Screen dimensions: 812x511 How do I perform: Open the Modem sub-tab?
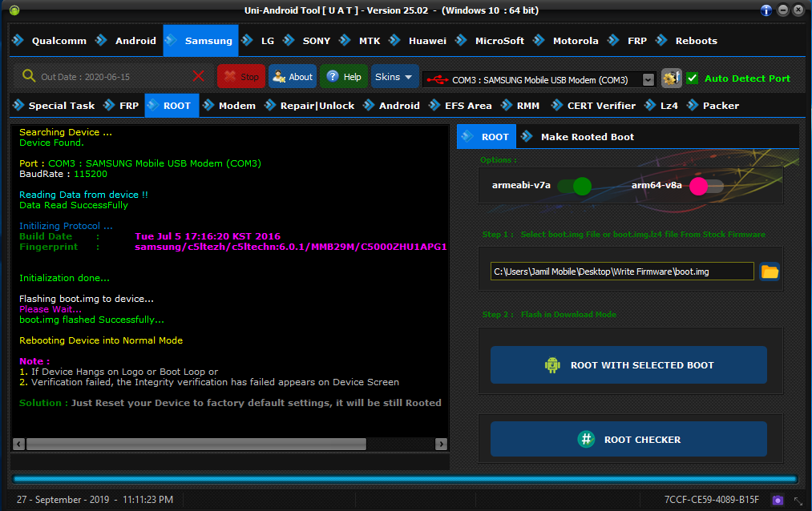(229, 106)
